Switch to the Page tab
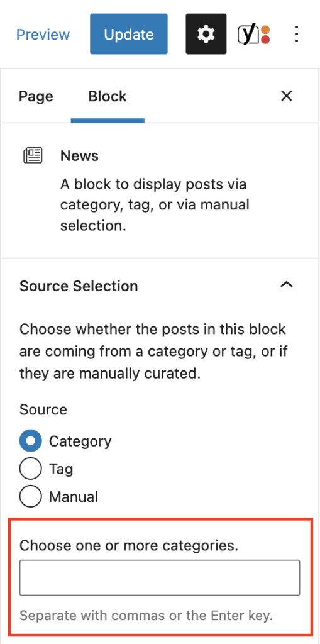The image size is (320, 644). coord(36,96)
